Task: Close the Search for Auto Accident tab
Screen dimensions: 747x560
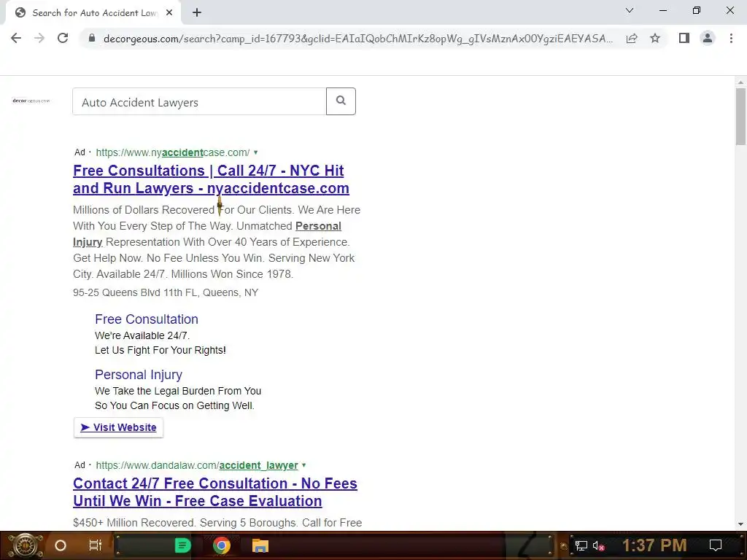Action: pos(169,13)
